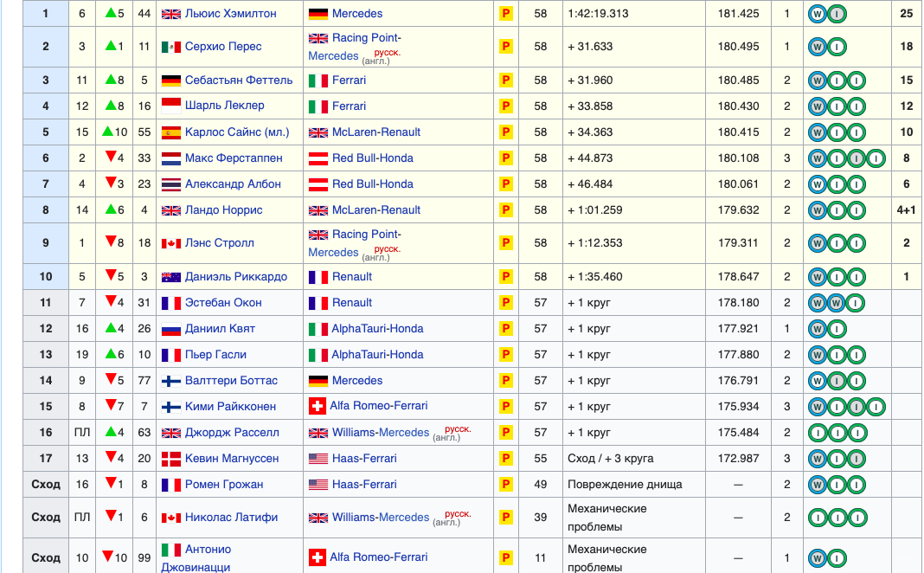Open team link Renault in Риккардо's row
Viewport: 924px width, 573px height.
[352, 276]
